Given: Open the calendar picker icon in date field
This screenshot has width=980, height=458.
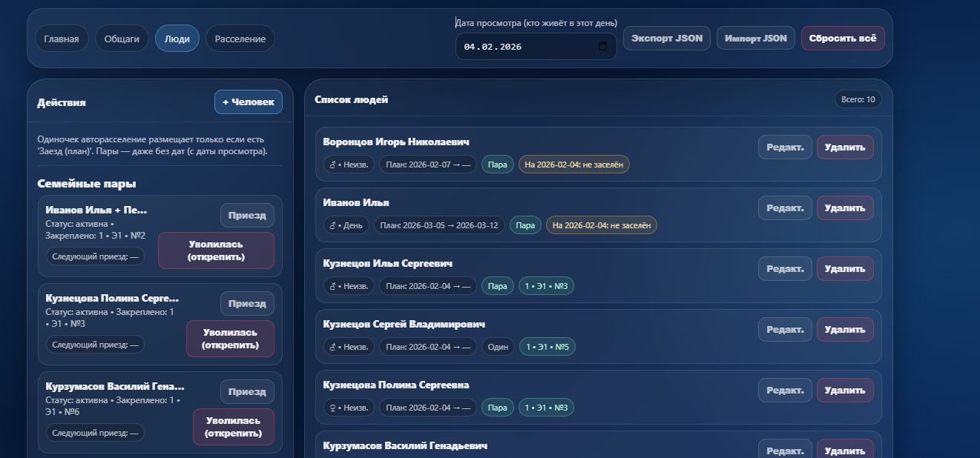Looking at the screenshot, I should click(602, 47).
